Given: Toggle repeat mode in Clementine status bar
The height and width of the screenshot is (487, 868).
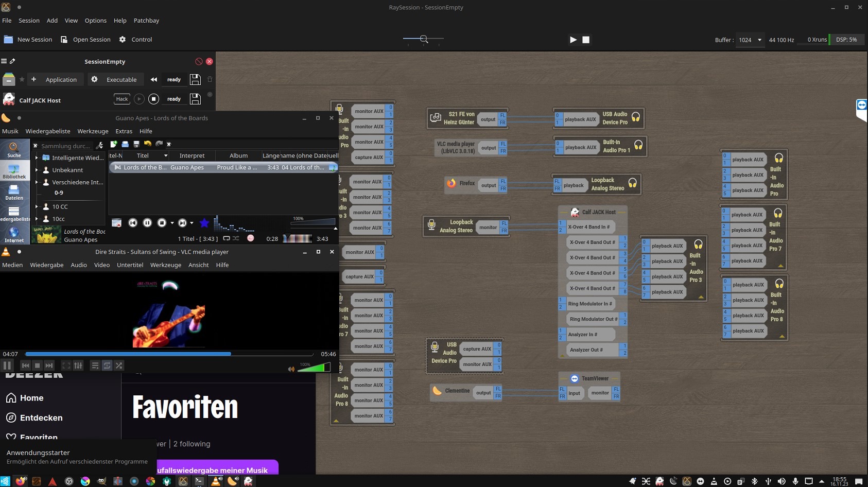Looking at the screenshot, I should tap(227, 238).
